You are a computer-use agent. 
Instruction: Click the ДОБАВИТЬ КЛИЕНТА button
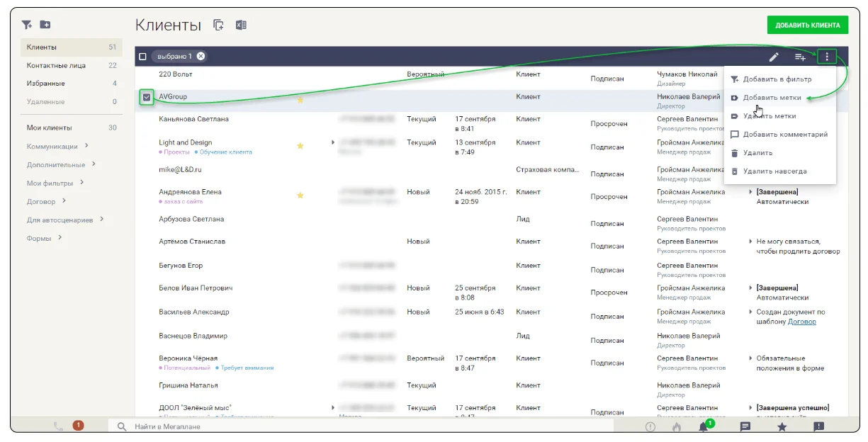click(808, 25)
